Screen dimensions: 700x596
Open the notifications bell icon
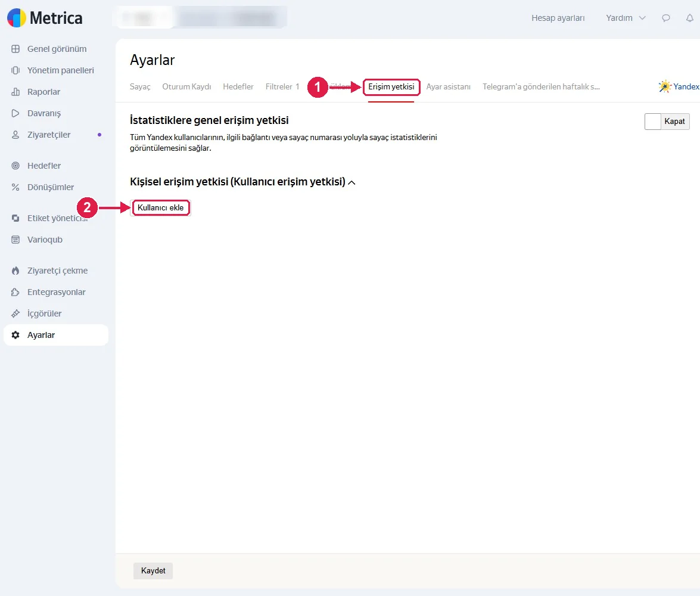point(690,18)
